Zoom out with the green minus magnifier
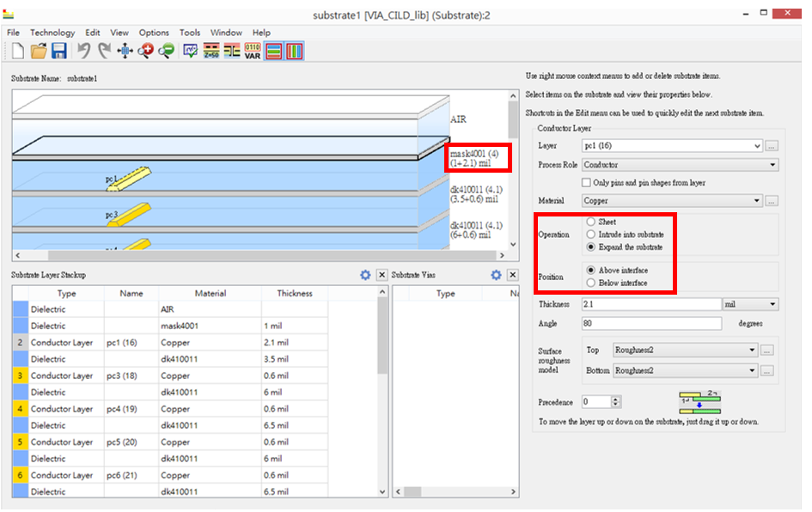812x512 pixels. coord(166,51)
